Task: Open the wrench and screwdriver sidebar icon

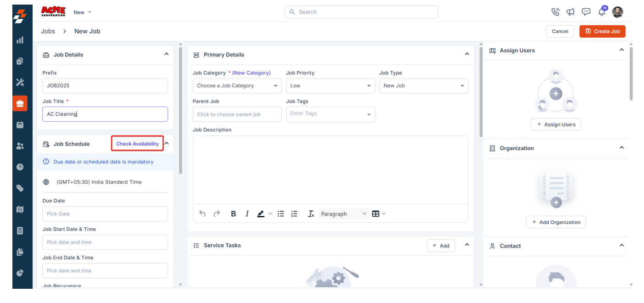Action: click(x=20, y=82)
